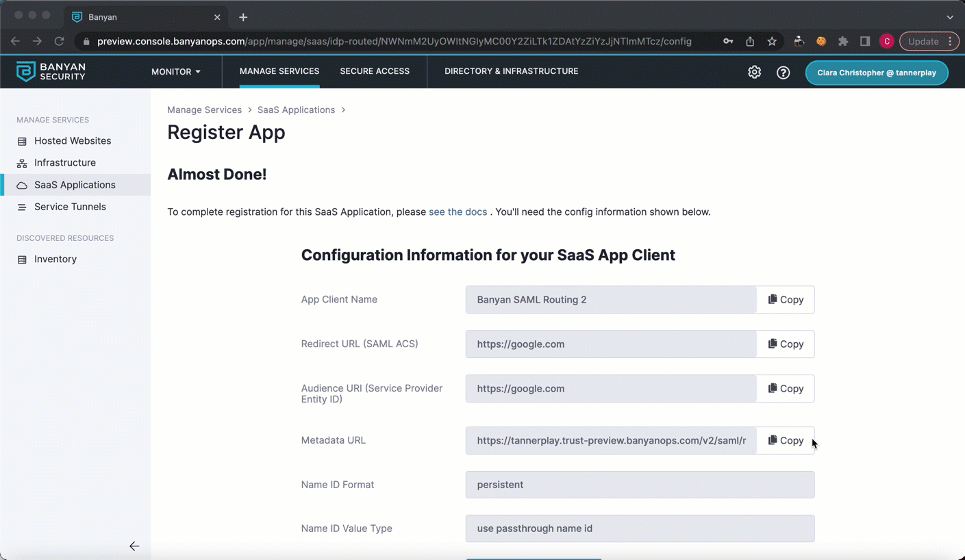Open Directory & Infrastructure menu

point(511,71)
